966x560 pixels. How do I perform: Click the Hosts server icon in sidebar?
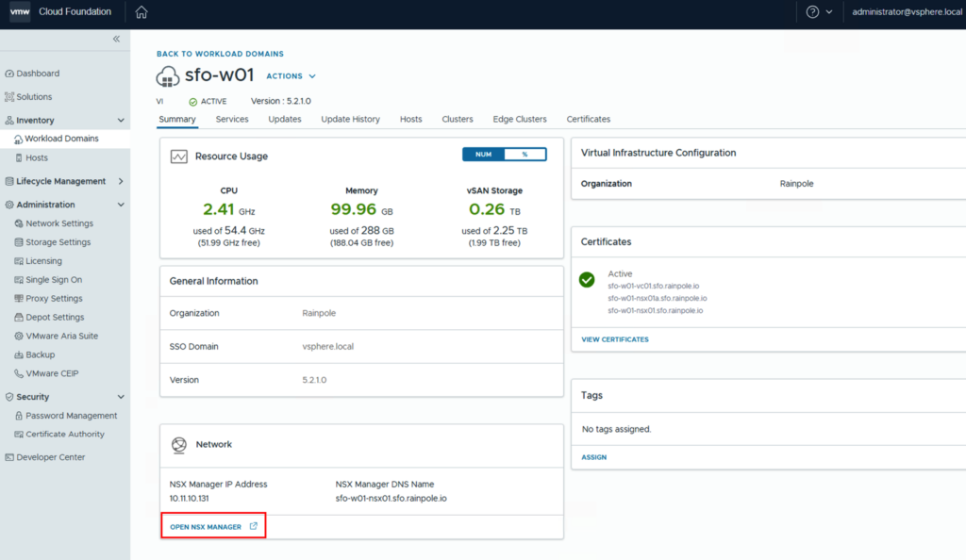point(19,158)
